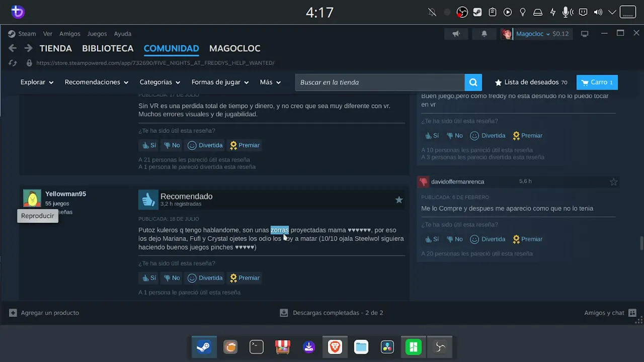The image size is (644, 362).
Task: Vote Sí on the davidoffermanrenca review
Action: 432,239
